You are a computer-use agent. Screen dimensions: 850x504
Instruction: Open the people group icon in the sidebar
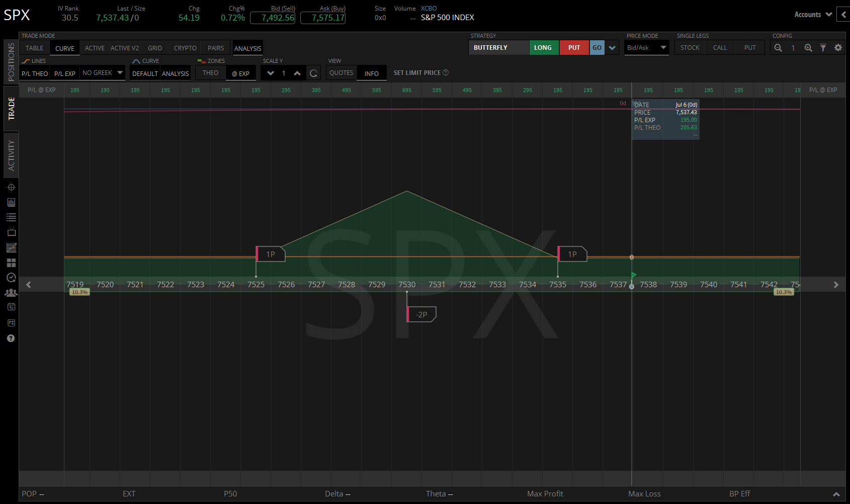pos(11,292)
